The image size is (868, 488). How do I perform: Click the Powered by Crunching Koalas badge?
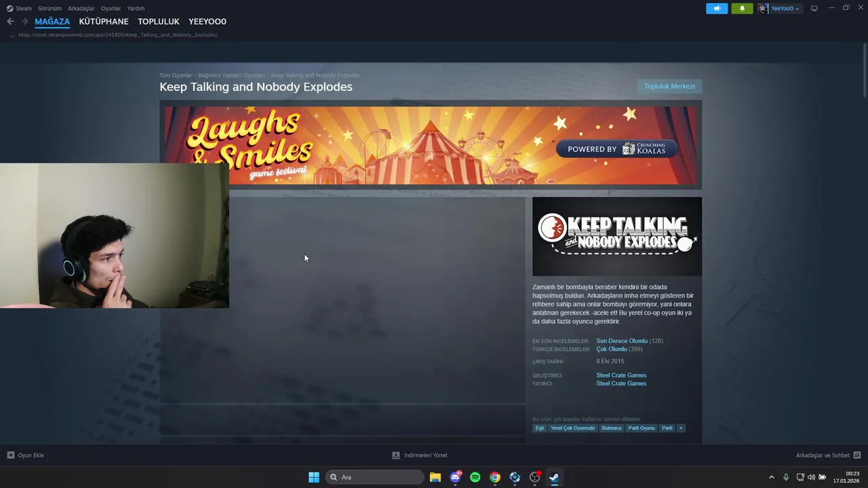[616, 149]
